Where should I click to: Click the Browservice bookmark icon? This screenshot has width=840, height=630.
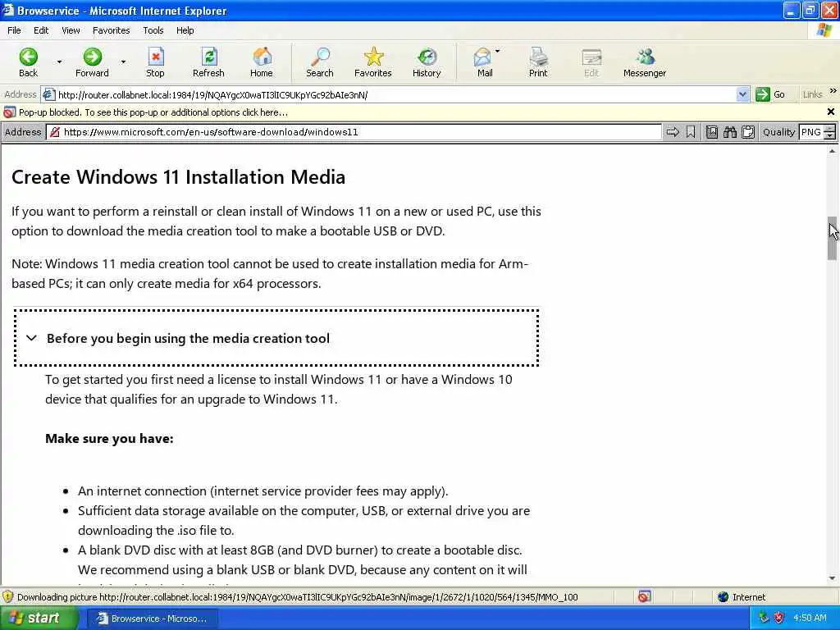[x=691, y=132]
